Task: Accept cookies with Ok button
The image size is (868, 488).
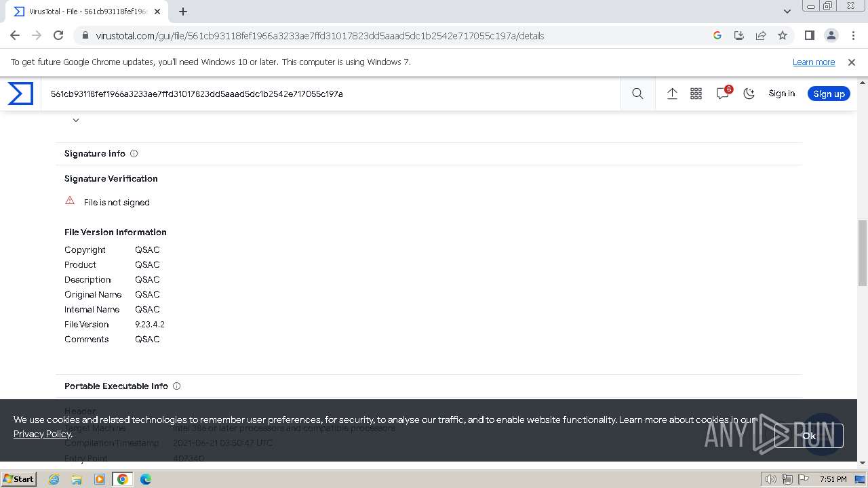Action: pyautogui.click(x=809, y=436)
